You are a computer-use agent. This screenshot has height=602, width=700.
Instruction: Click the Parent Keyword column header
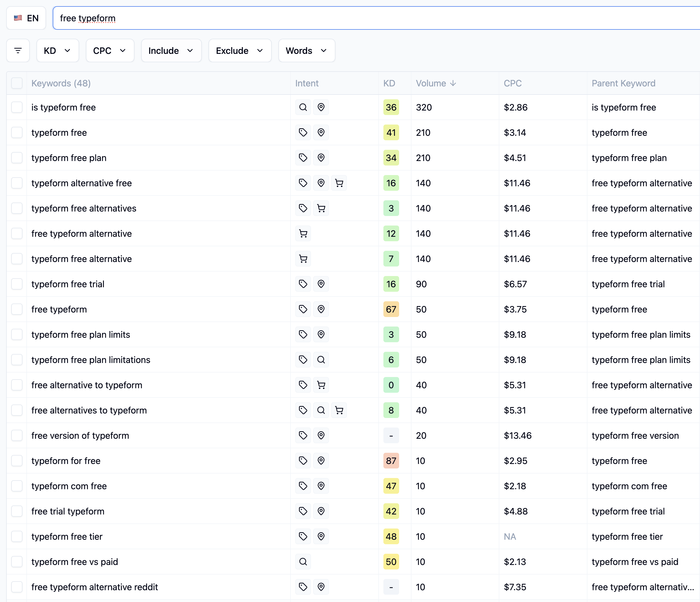point(623,83)
